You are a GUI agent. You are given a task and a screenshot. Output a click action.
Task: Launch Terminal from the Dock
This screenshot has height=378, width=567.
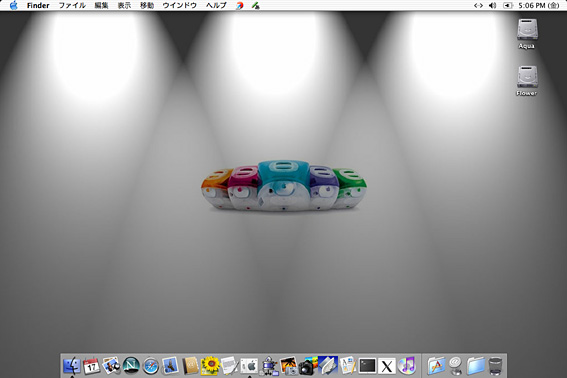tap(367, 366)
